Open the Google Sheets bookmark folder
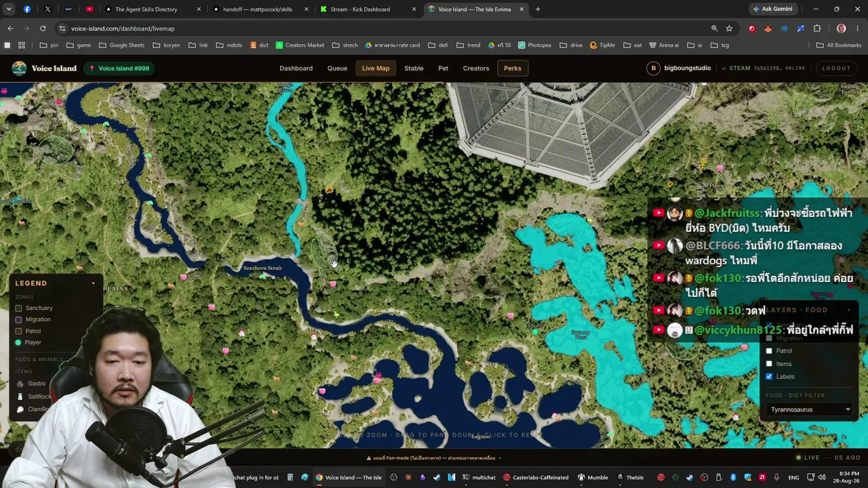 pos(122,45)
